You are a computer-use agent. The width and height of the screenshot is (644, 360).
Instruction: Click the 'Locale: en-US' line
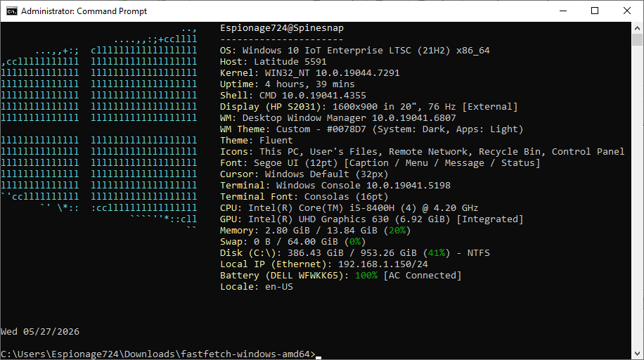point(257,287)
